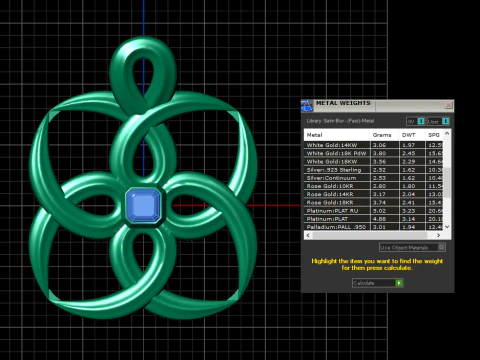The height and width of the screenshot is (360, 480).
Task: Select the Rose Gold:14KR row
Action: tap(374, 194)
